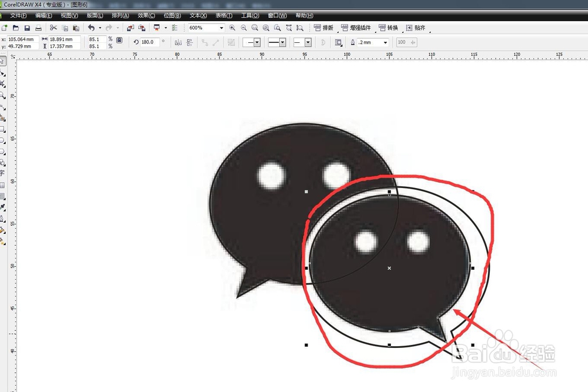The image size is (588, 392).
Task: Open the outline width .2 mm dropdown
Action: [385, 42]
